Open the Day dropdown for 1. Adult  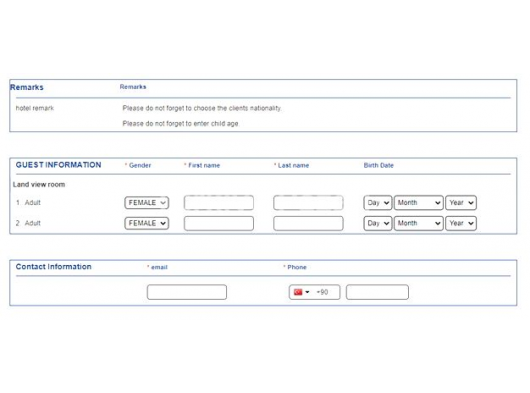click(378, 203)
